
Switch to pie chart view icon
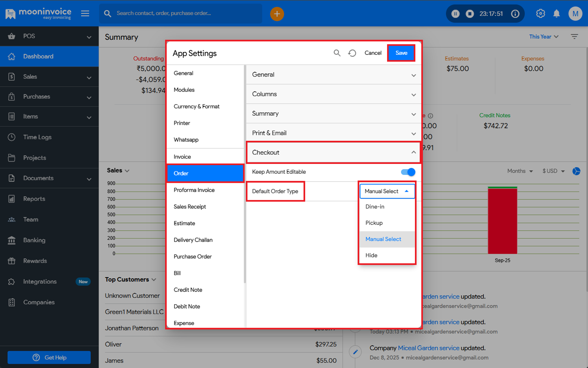click(576, 171)
